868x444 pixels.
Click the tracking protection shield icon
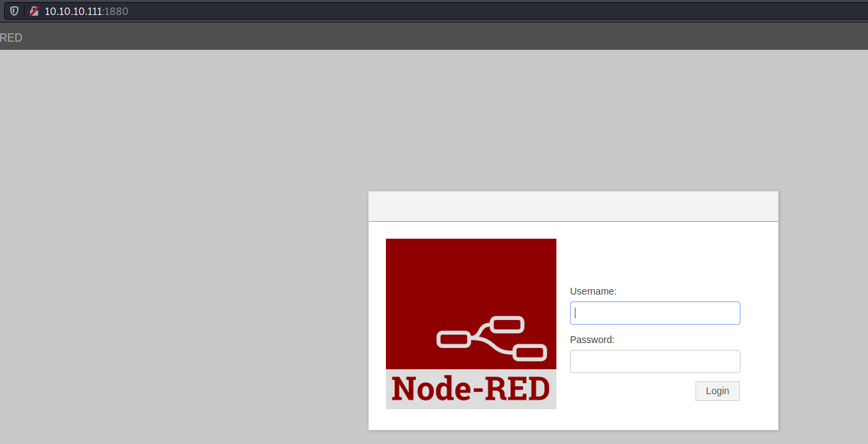point(14,11)
